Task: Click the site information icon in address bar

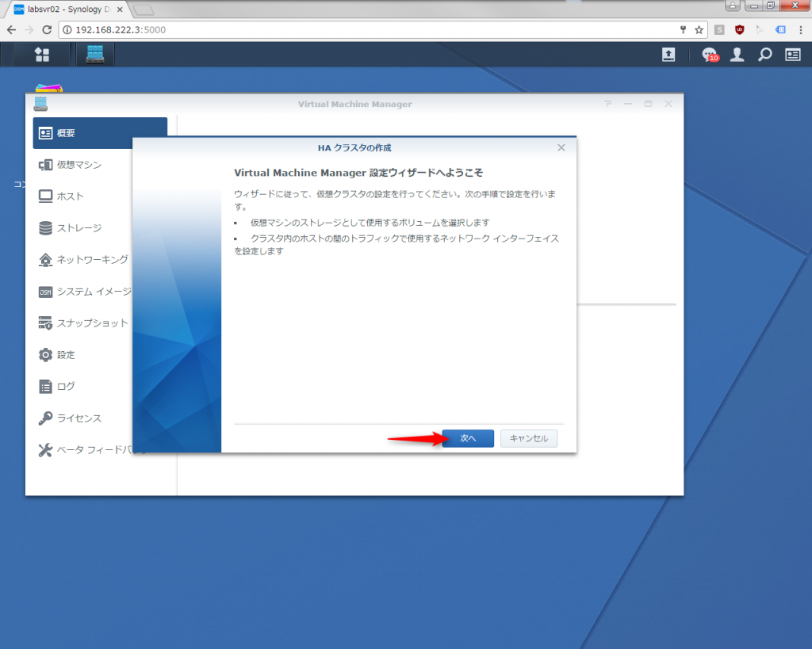Action: pos(67,30)
